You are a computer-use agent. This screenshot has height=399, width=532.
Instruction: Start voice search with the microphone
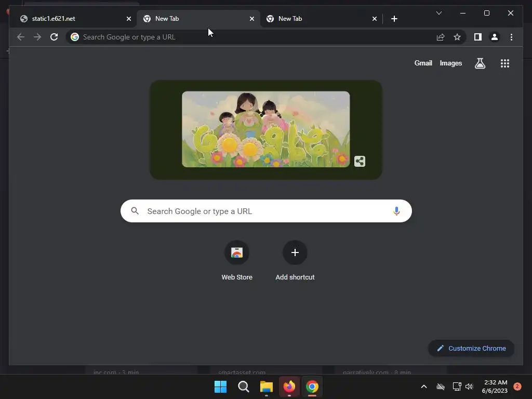396,211
